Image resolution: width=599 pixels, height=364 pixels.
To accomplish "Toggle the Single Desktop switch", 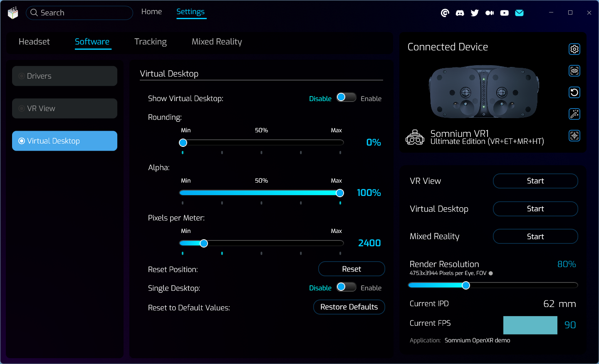I will [x=346, y=287].
